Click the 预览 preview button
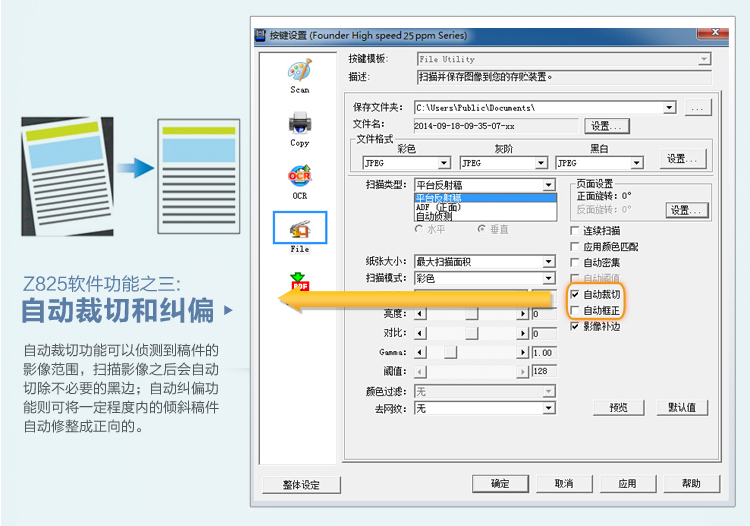Image resolution: width=750 pixels, height=526 pixels. click(618, 408)
